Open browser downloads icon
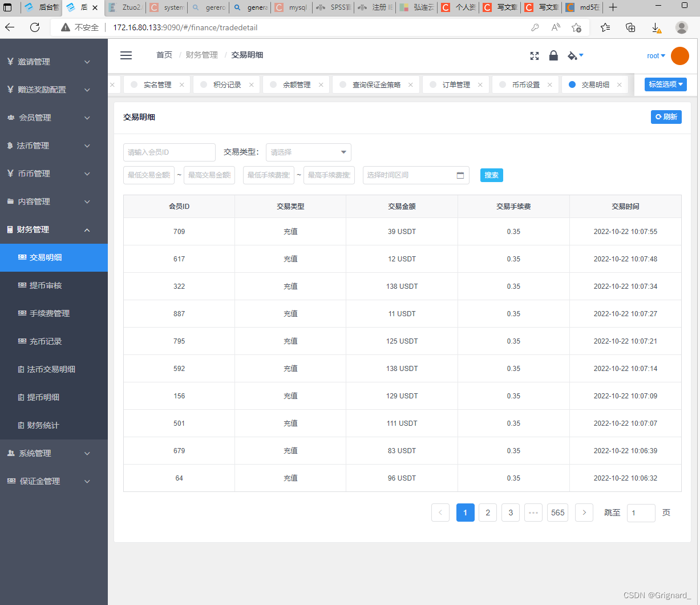Image resolution: width=700 pixels, height=605 pixels. click(656, 27)
